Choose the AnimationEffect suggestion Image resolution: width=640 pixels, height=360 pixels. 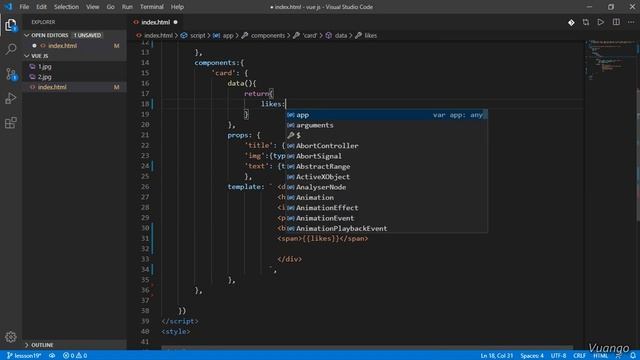pos(386,208)
